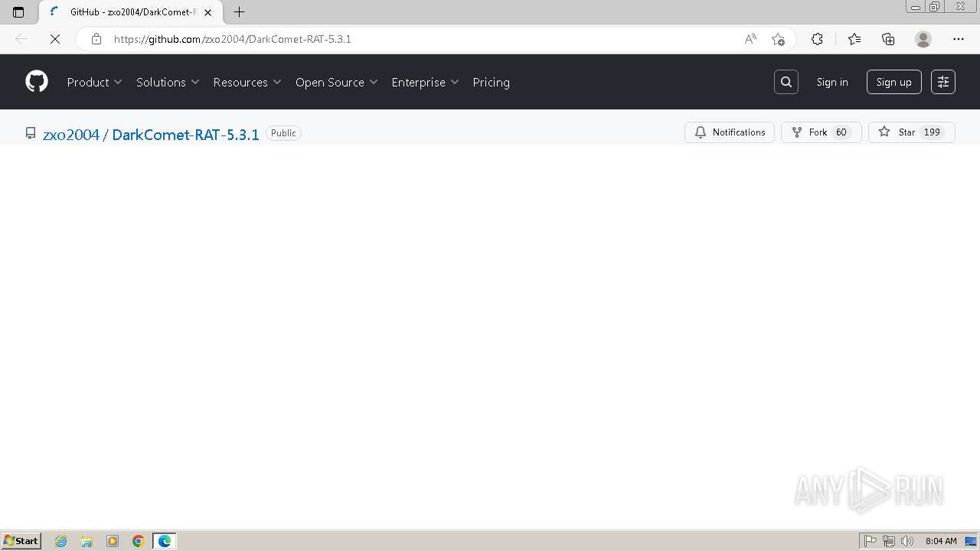Switch to Microsoft Edge taskbar button
The width and height of the screenshot is (980, 551).
pyautogui.click(x=165, y=541)
